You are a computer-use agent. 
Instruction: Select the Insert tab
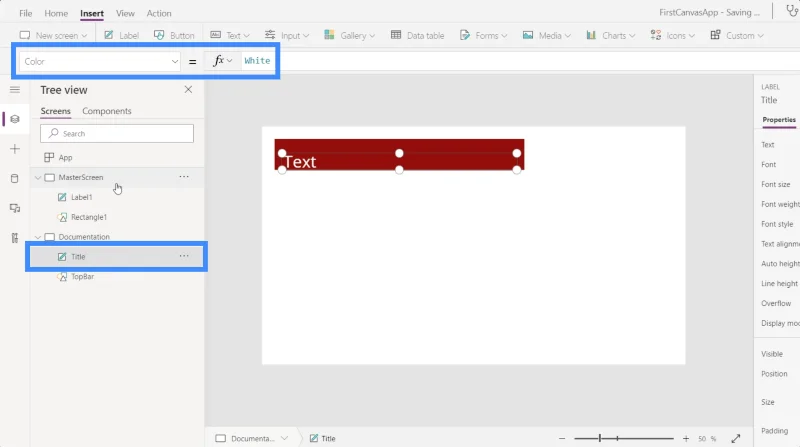[92, 13]
